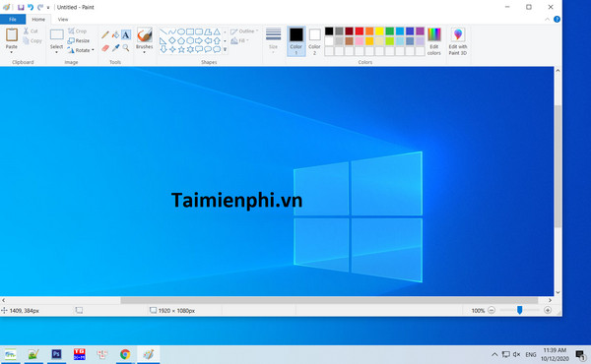Click the zoom in plus button
This screenshot has height=364, width=591.
click(x=548, y=310)
